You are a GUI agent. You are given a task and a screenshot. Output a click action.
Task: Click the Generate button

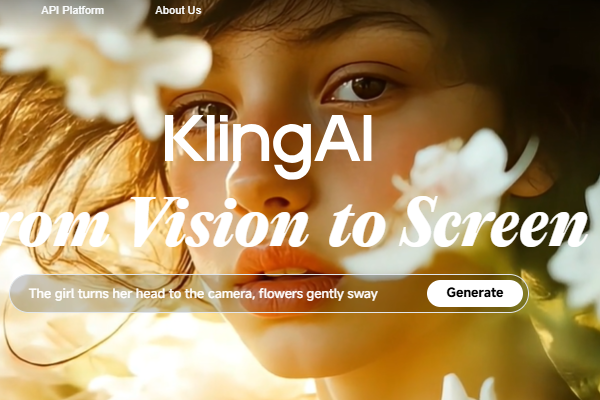[x=475, y=293]
